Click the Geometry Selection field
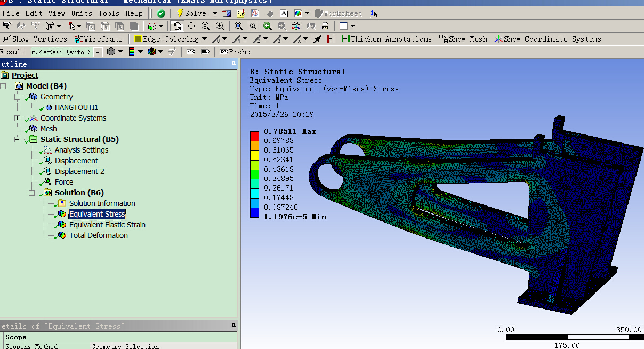 point(163,346)
